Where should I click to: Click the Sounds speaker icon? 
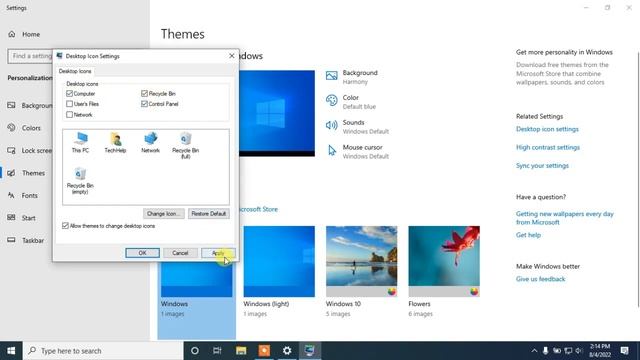(x=331, y=125)
